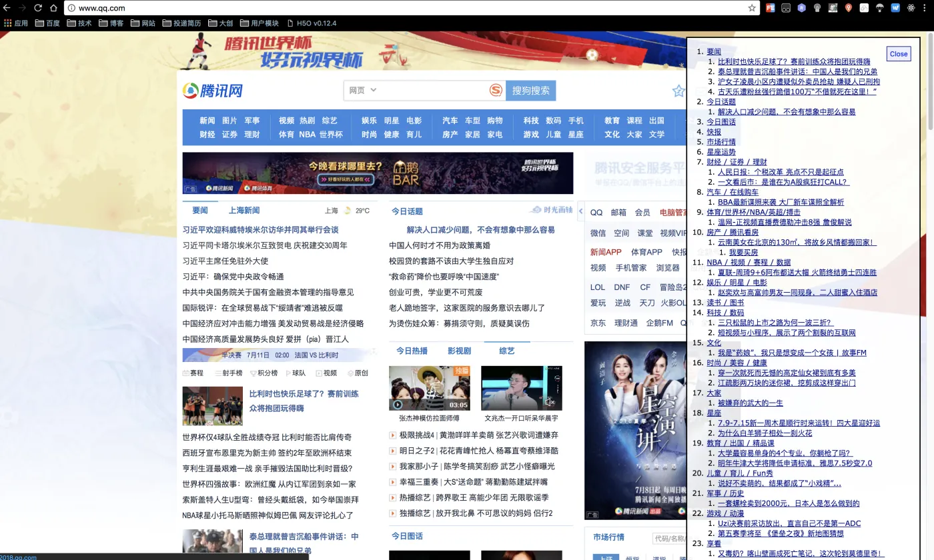Open the red-blue FE extension icon
The image size is (934, 560).
click(770, 8)
